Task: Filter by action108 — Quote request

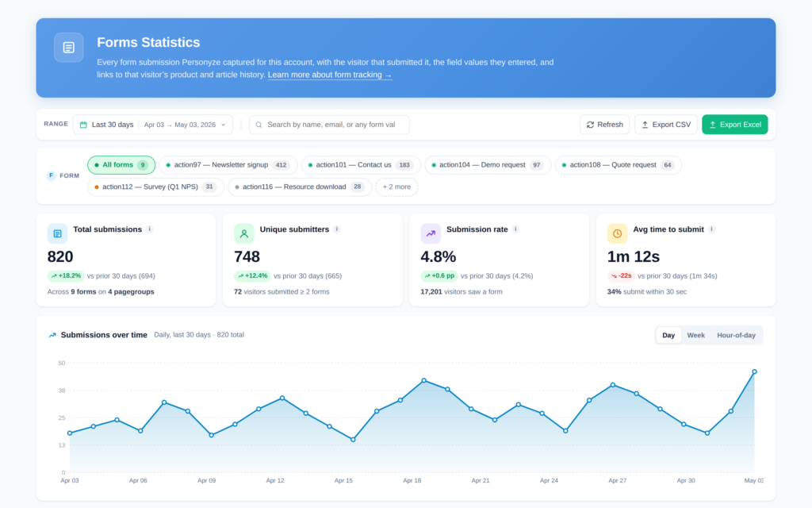Action: tap(619, 165)
